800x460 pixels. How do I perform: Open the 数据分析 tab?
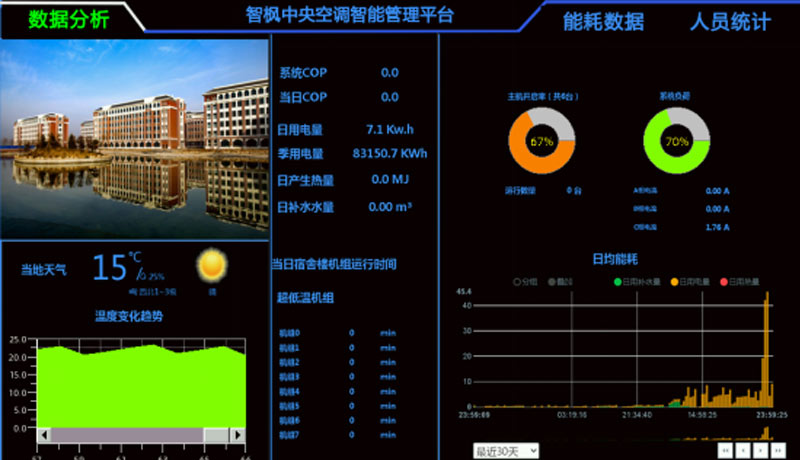[x=68, y=19]
